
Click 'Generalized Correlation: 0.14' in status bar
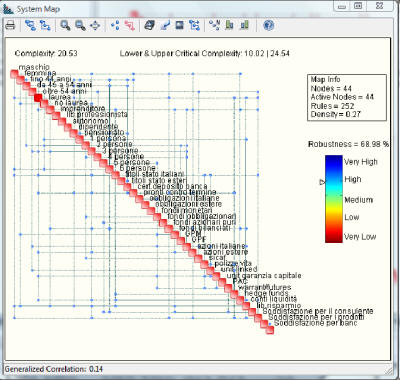coord(54,369)
